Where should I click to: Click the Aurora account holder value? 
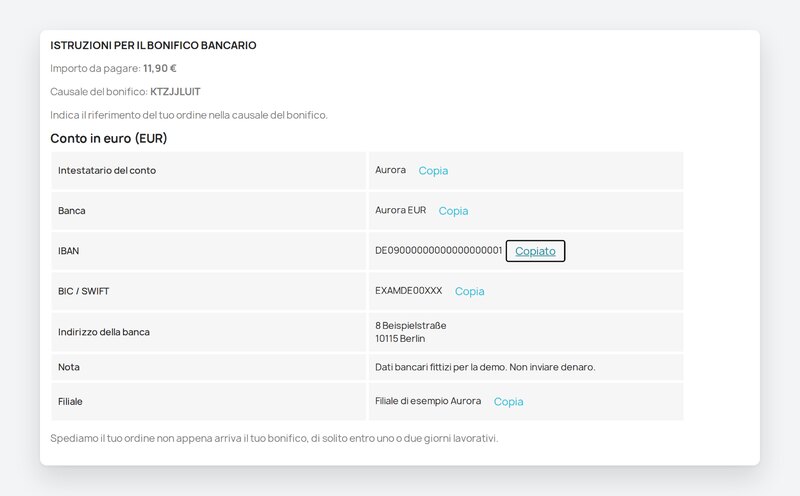(x=390, y=170)
